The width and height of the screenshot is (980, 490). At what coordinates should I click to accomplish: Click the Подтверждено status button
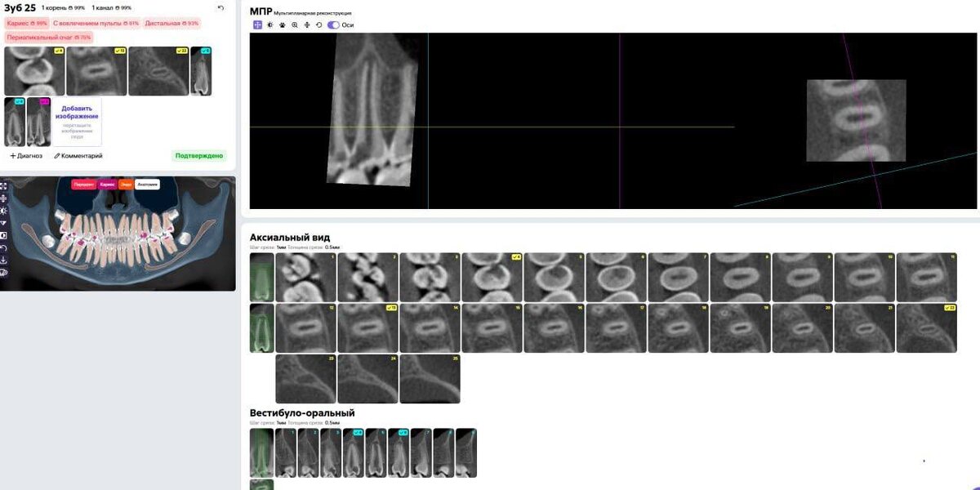point(199,155)
